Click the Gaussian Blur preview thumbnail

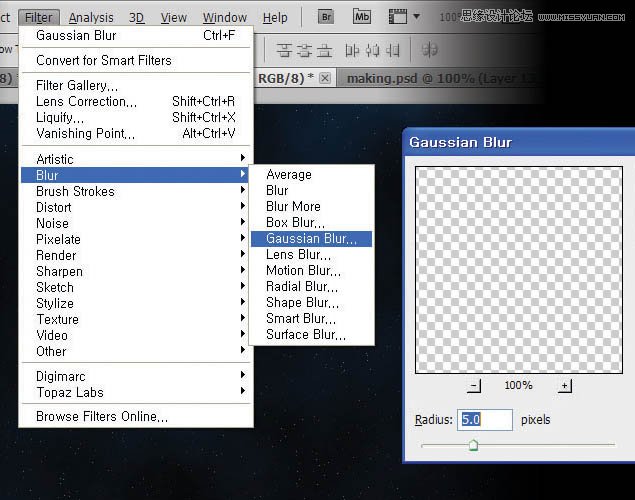pyautogui.click(x=519, y=270)
